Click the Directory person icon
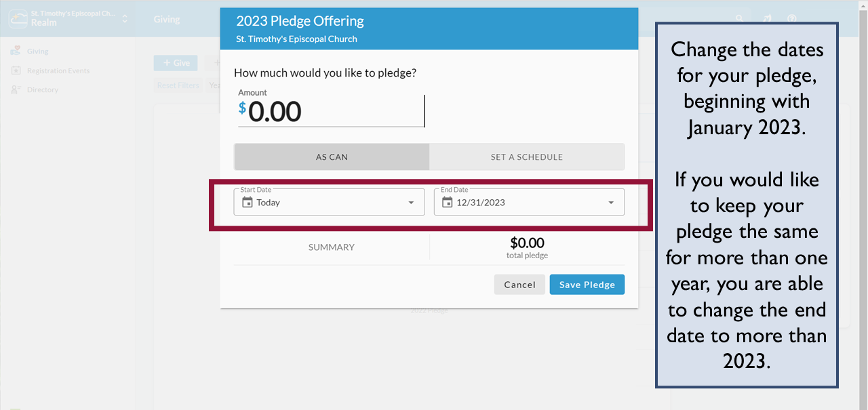868x410 pixels. 16,89
